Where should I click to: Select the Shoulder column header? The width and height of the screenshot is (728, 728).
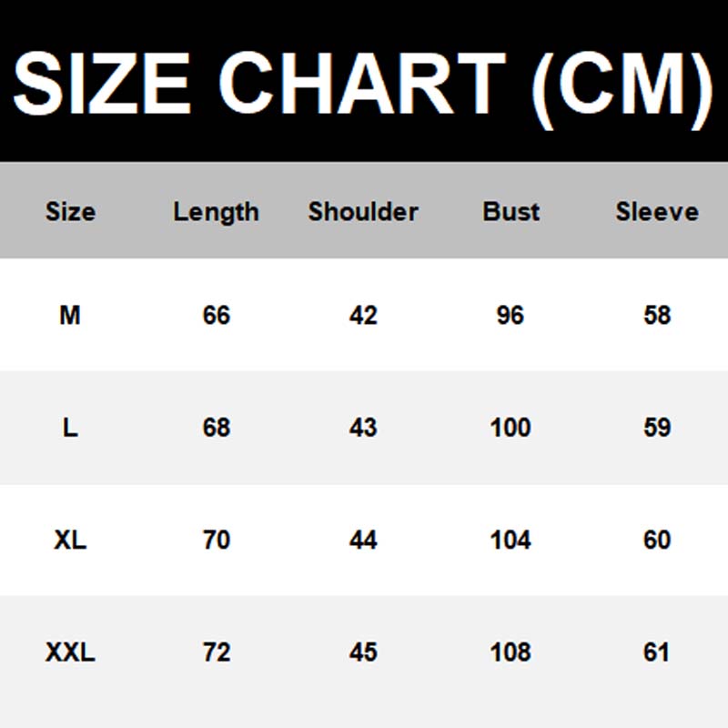pyautogui.click(x=363, y=212)
